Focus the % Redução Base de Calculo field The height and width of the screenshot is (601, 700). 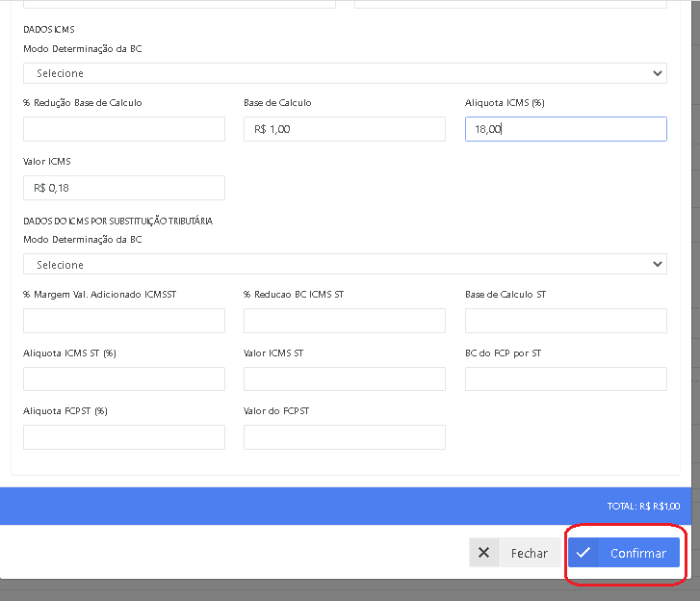[123, 129]
